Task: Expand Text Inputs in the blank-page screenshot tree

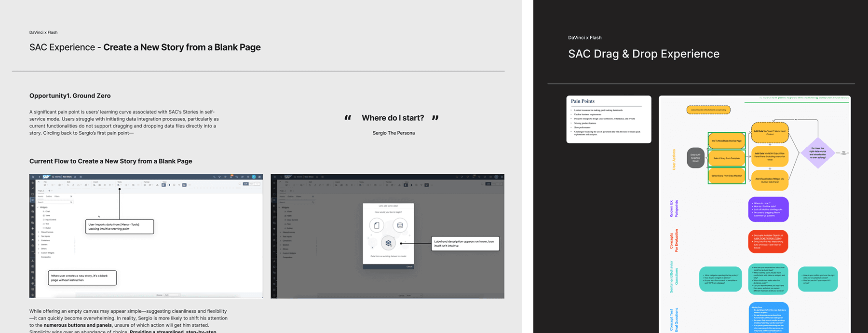Action: 39,236
